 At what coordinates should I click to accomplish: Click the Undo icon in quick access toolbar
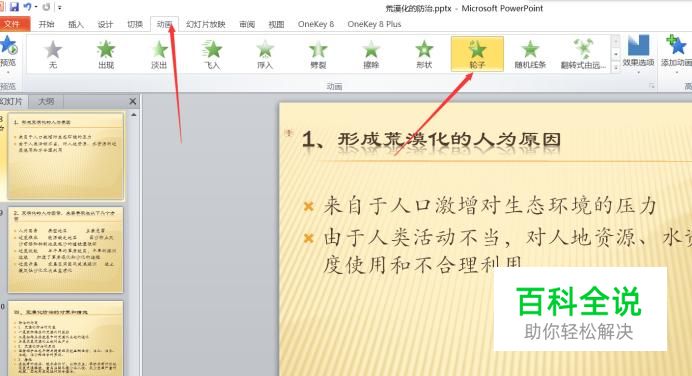[x=27, y=7]
